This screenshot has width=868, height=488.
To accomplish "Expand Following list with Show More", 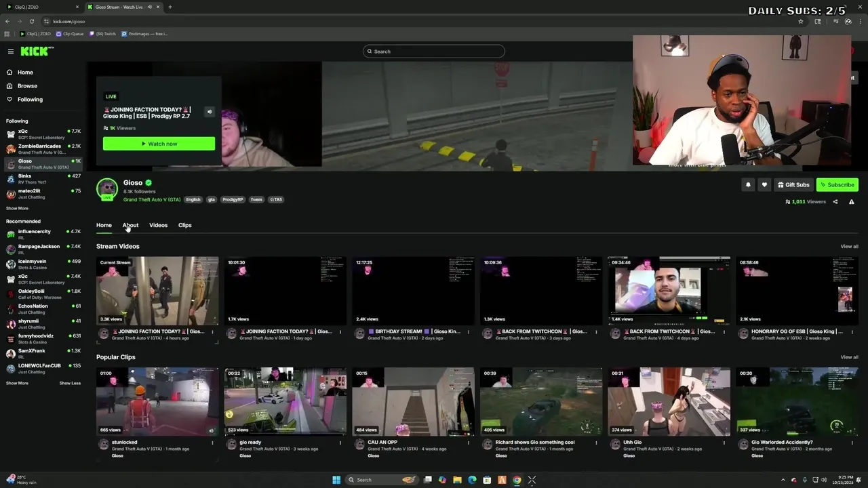I will [x=17, y=208].
